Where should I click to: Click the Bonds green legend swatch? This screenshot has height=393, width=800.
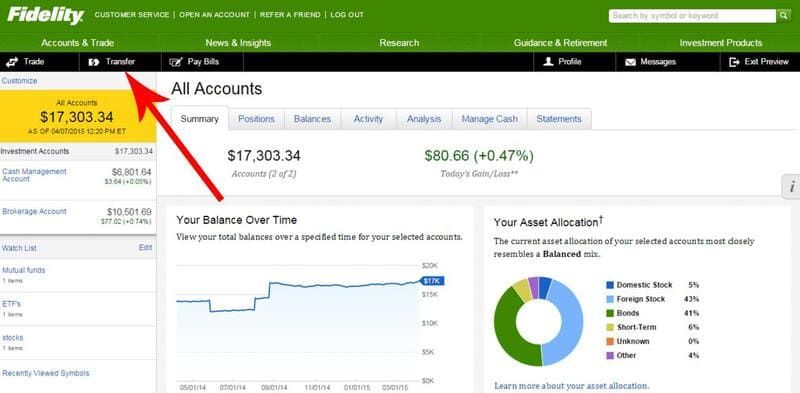[610, 313]
